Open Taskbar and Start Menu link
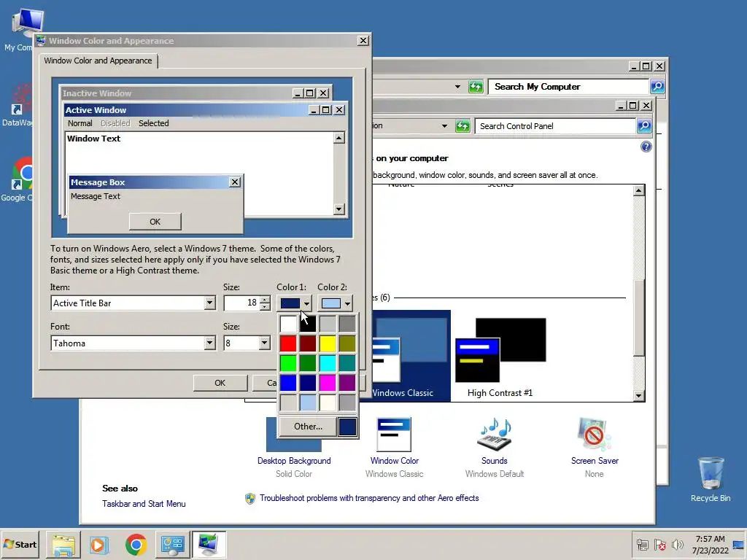Screen dimensions: 747x560 point(144,504)
